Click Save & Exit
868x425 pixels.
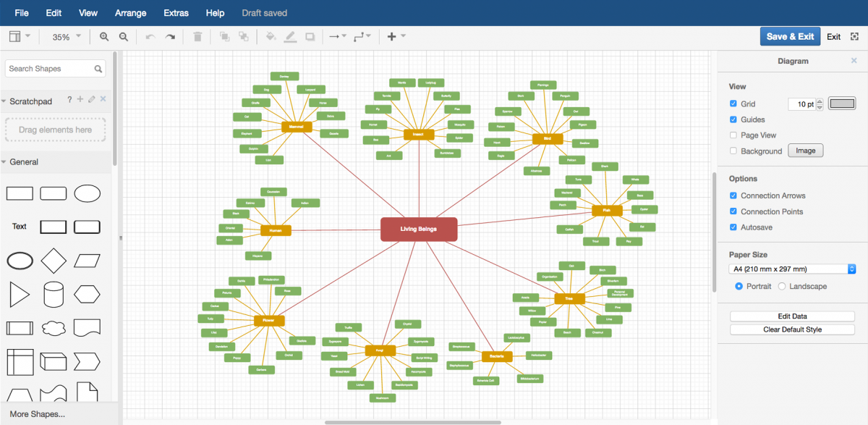pos(790,35)
